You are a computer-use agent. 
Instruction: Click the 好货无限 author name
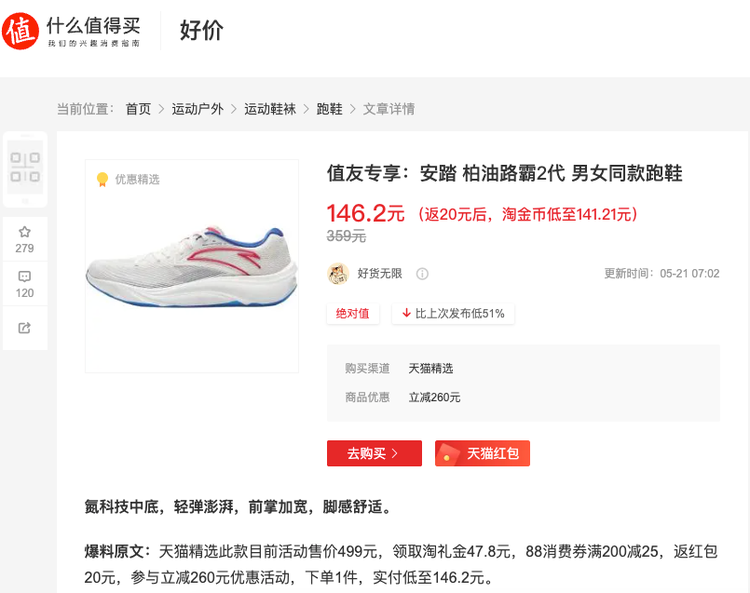click(x=380, y=274)
